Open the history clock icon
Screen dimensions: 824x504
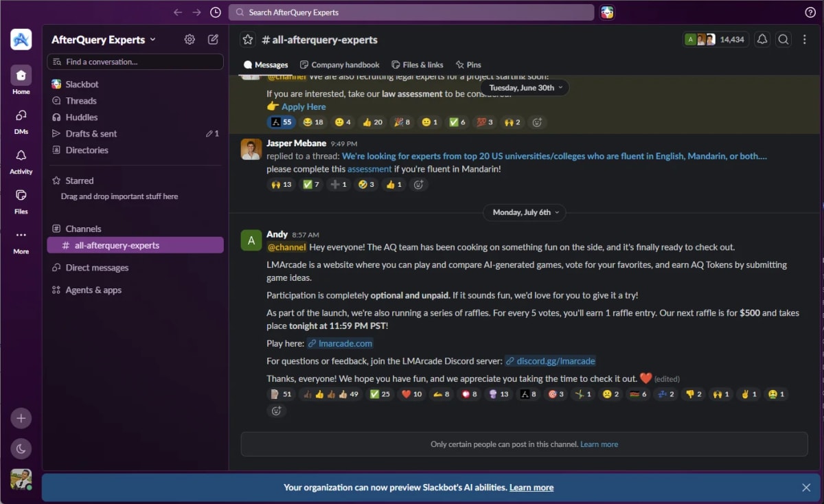(216, 12)
